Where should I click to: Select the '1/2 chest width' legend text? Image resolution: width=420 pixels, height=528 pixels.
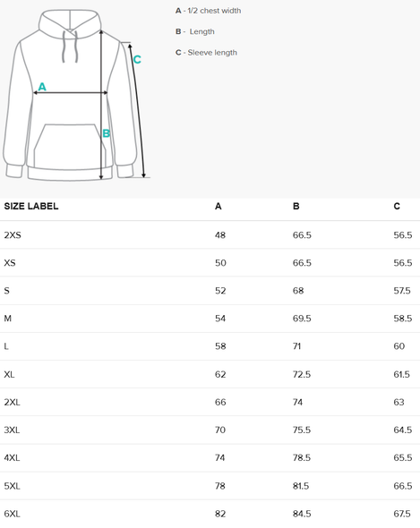214,11
